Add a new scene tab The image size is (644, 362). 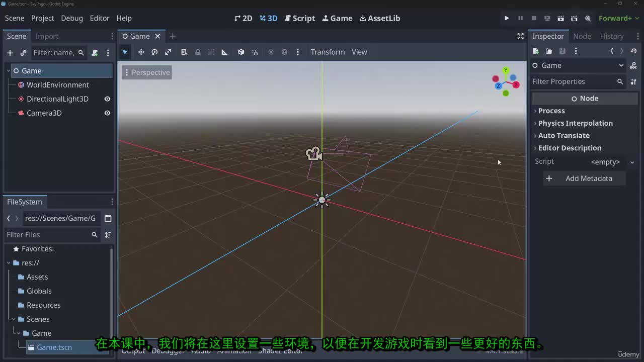[x=173, y=36]
